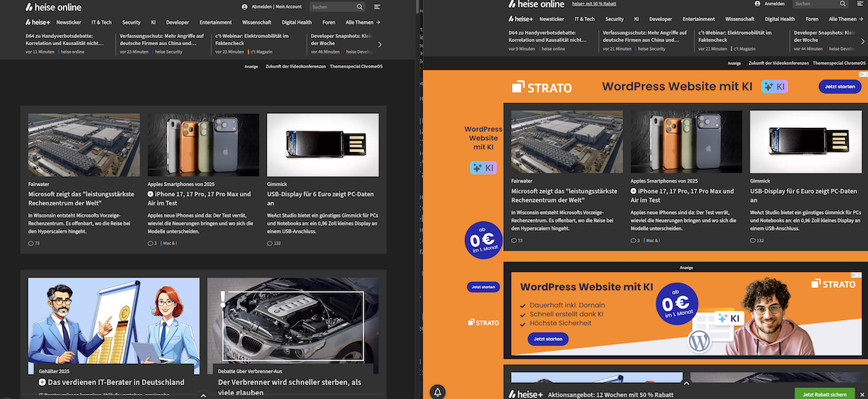This screenshot has height=399, width=868.
Task: Expand Alle Themen arrow in right window
Action: point(861,19)
